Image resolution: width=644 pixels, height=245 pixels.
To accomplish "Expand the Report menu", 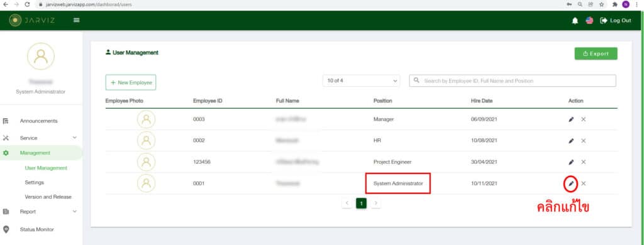I will (x=41, y=212).
